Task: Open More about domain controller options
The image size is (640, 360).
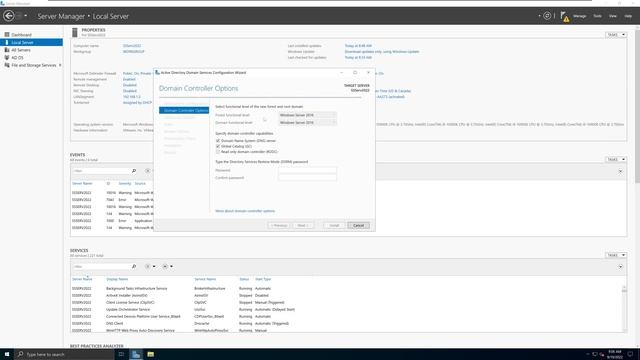Action: pos(245,211)
